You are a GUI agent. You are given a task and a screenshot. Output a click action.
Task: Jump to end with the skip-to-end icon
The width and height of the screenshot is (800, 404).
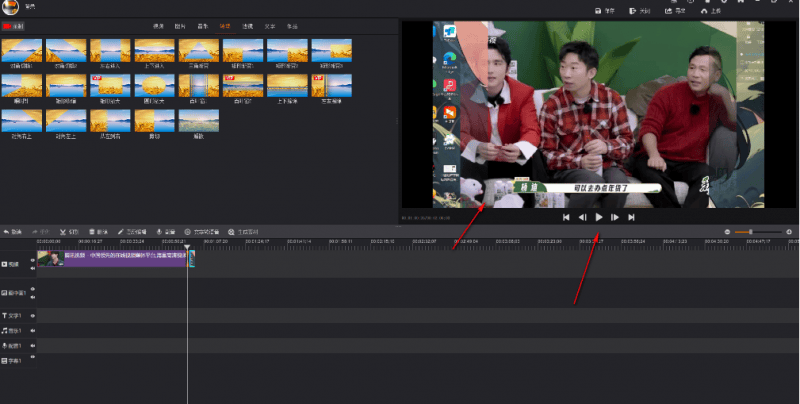631,217
